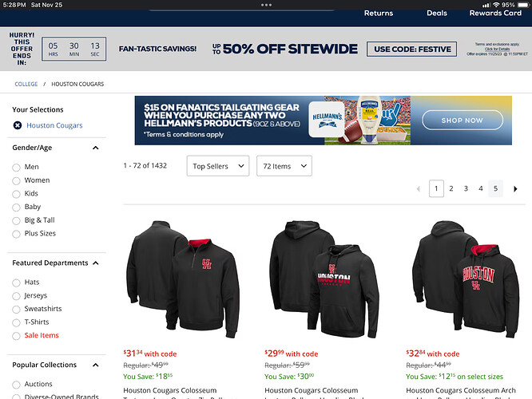The width and height of the screenshot is (532, 399).
Task: Open the Deals menu item
Action: (x=437, y=14)
